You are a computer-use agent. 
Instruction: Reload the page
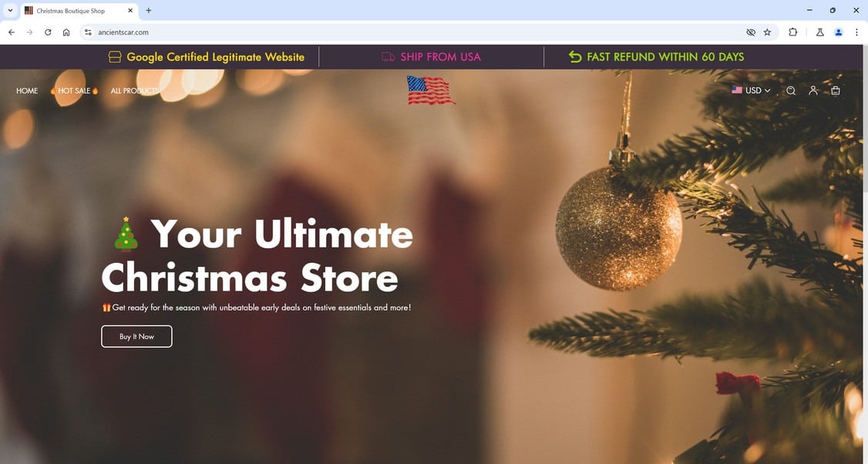point(48,32)
